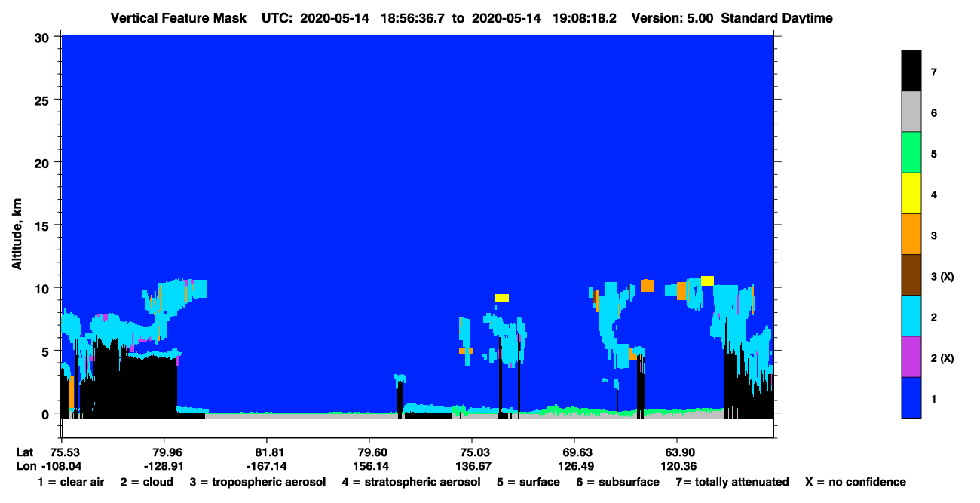Viewport: 980px width, 503px height.
Task: Click the 'Standard Daytime' text in the title
Action: coord(777,18)
